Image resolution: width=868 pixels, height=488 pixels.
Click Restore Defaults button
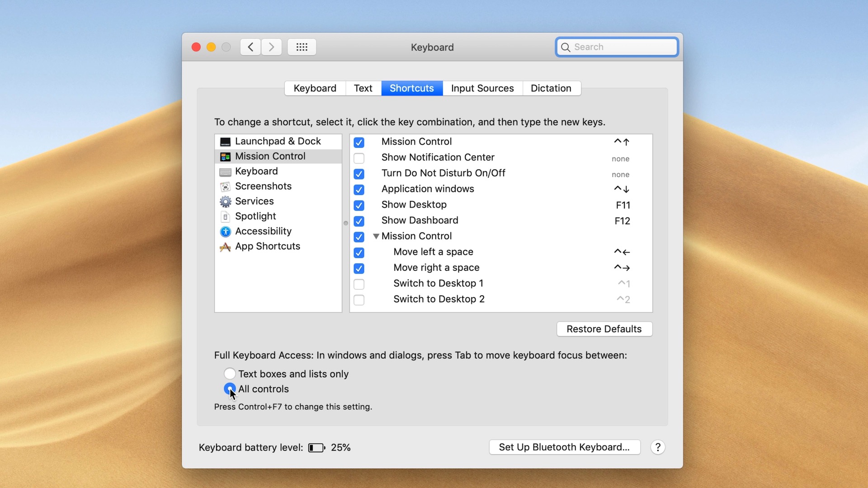604,329
